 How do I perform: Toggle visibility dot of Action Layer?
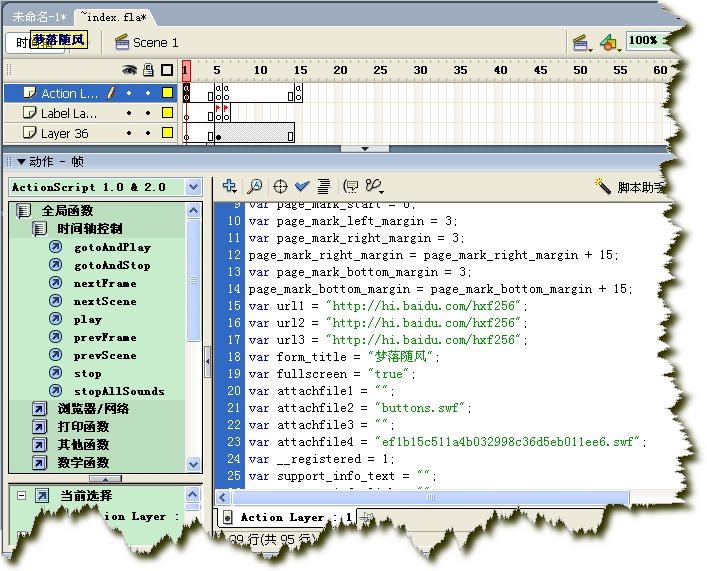129,93
